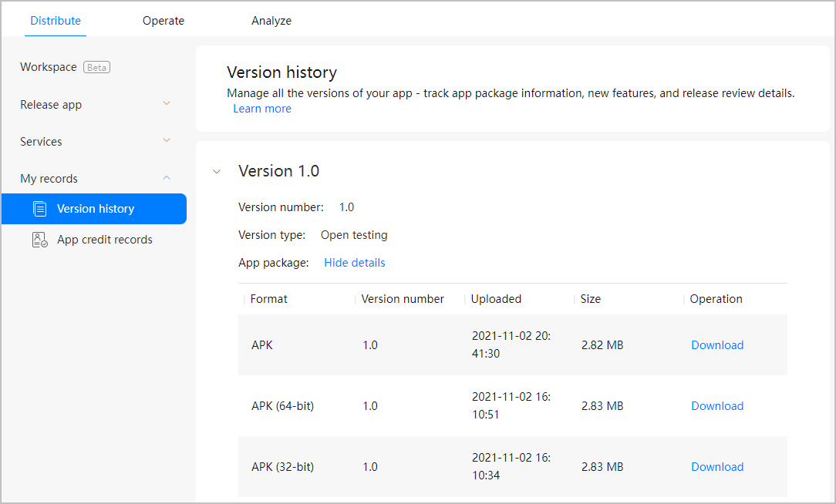Click the Version history document icon
The image size is (836, 504).
tap(40, 209)
